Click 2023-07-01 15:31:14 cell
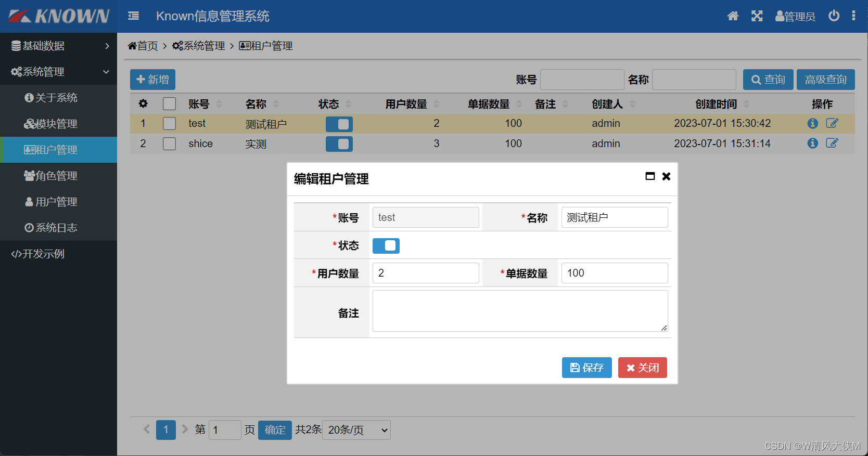This screenshot has height=456, width=868. [722, 144]
